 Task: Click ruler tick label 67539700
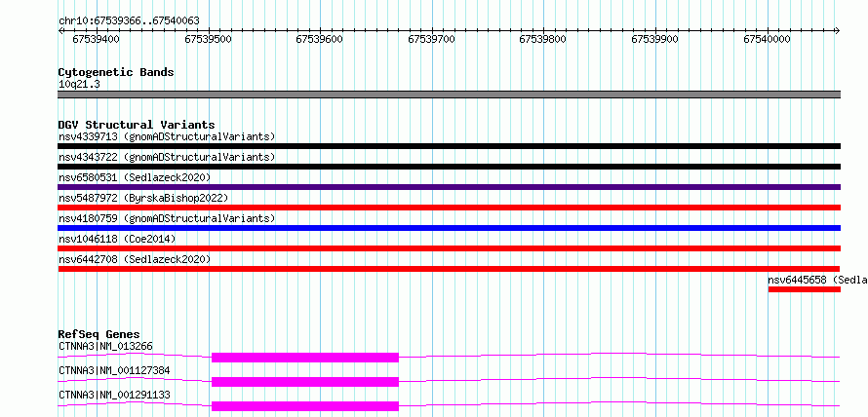[431, 39]
